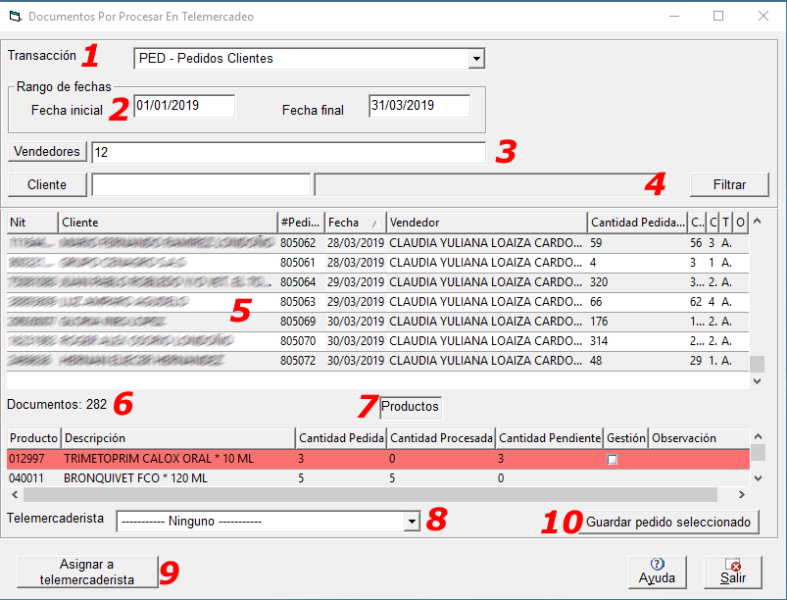
Task: Click the Fecha inicial date field
Action: tap(184, 106)
